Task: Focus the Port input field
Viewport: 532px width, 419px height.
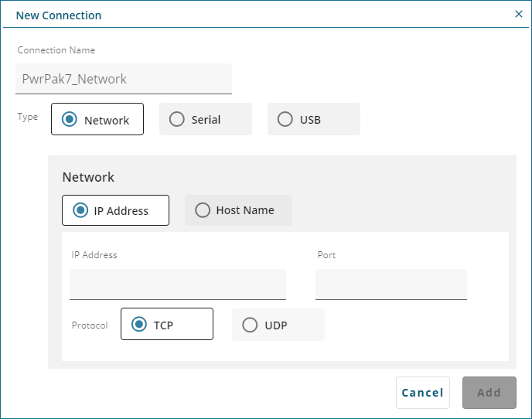Action: pyautogui.click(x=390, y=284)
